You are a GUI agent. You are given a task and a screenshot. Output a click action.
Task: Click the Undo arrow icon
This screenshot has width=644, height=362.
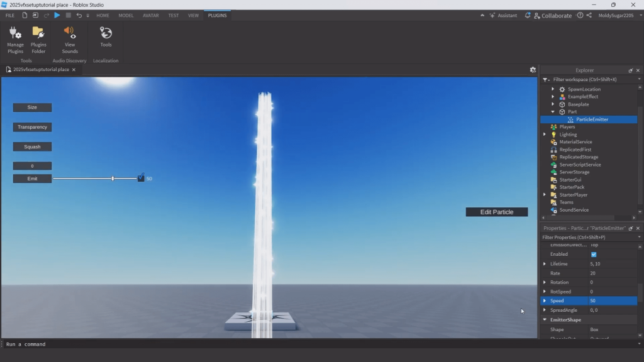79,15
